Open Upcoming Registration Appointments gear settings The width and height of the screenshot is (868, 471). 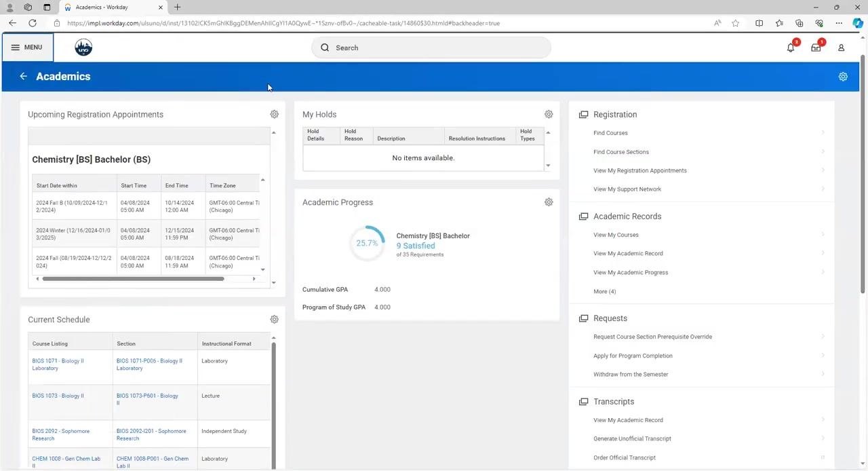274,114
